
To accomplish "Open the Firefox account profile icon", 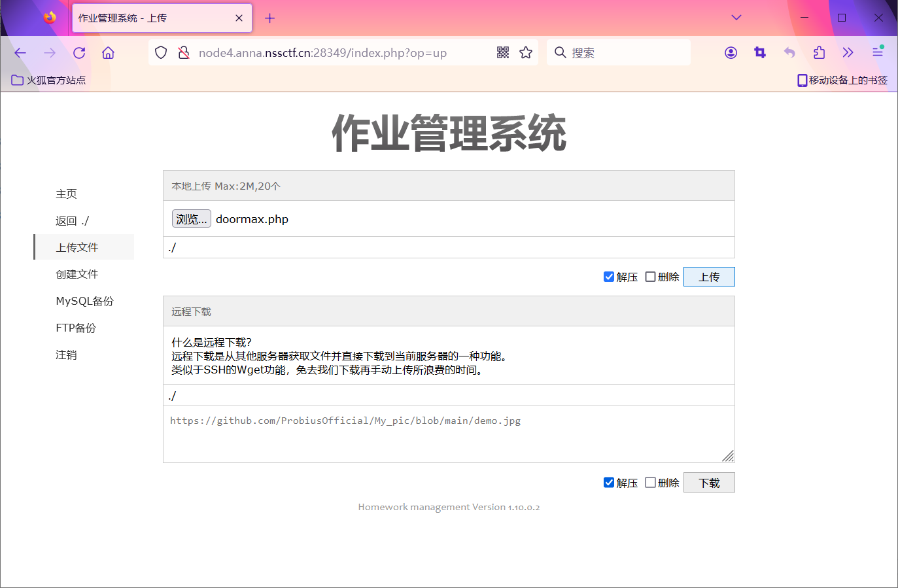I will point(731,53).
